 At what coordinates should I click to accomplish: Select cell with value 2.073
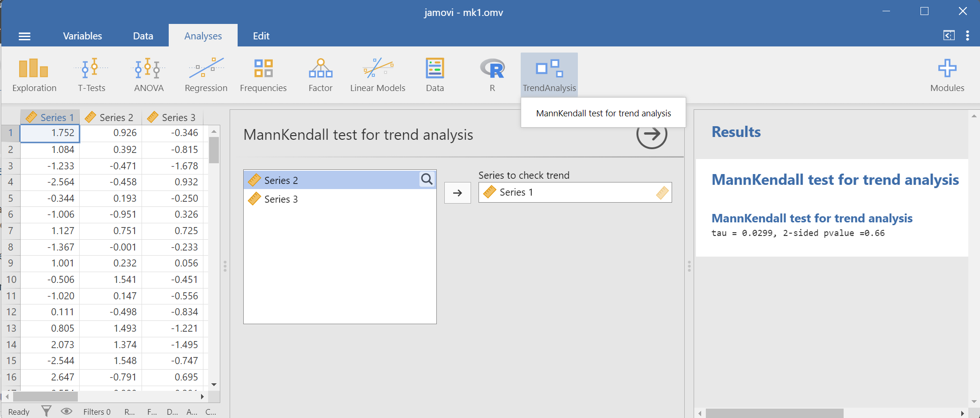(50, 345)
